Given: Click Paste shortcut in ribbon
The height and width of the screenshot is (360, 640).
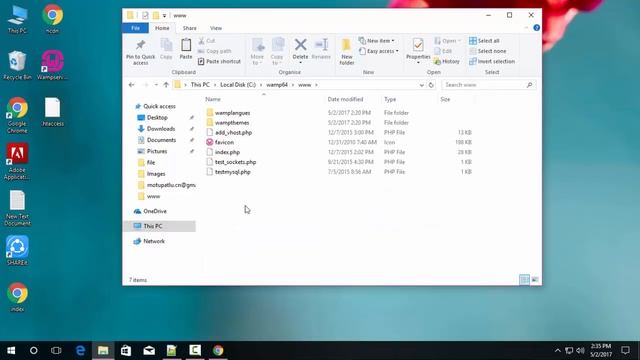Looking at the screenshot, I should coord(219,61).
